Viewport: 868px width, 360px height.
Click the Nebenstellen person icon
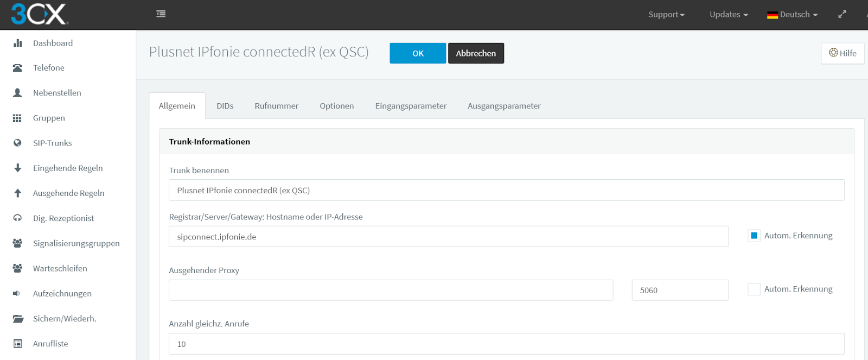(17, 93)
